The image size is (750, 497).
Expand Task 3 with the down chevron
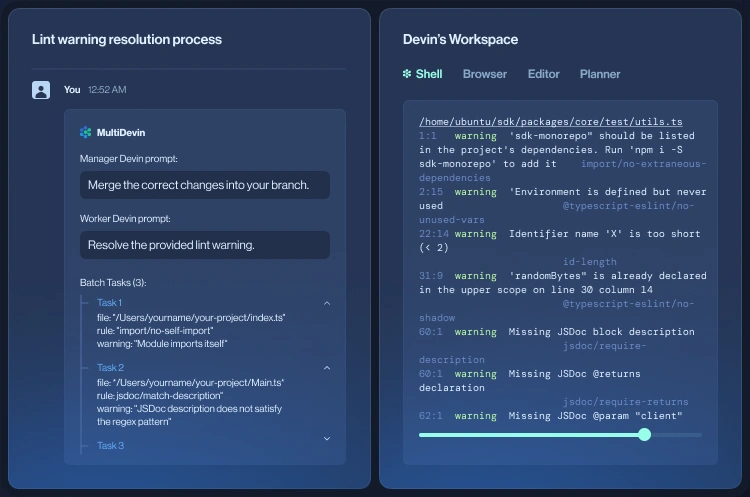coord(327,438)
